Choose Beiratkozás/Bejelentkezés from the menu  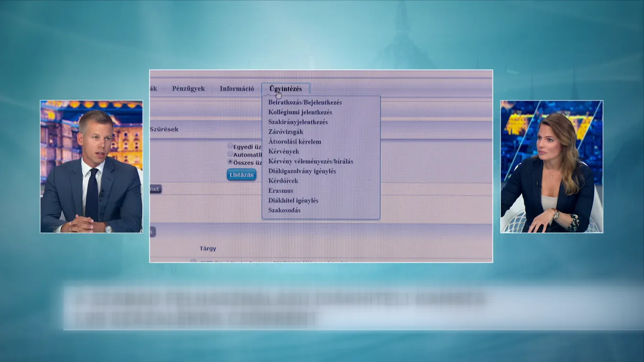pos(305,102)
